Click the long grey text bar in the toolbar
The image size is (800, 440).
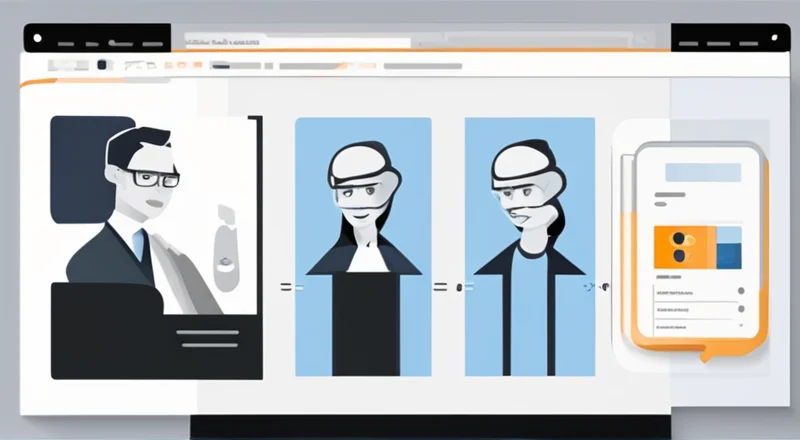322,66
